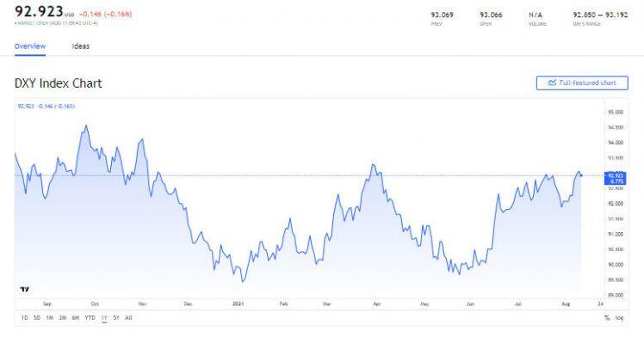Click the DXY Index Chart heading
The image size is (644, 337).
[59, 83]
